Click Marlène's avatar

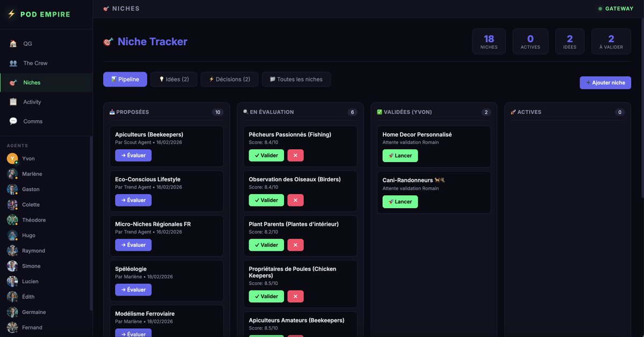click(12, 174)
